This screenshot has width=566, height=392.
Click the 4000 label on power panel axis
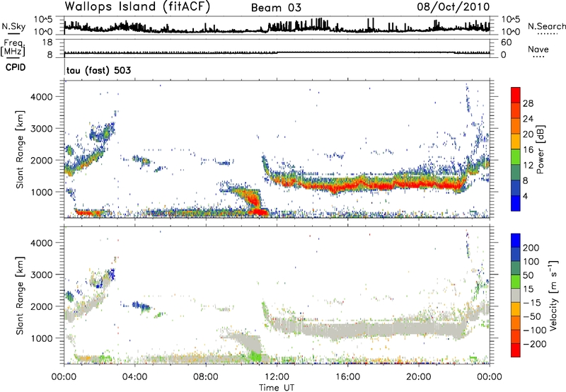pos(41,97)
